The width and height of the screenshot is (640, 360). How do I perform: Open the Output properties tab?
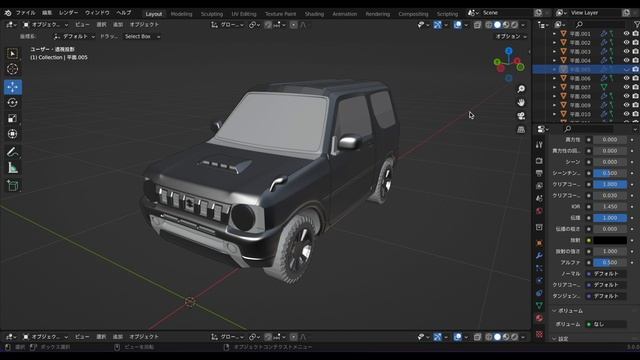[539, 173]
